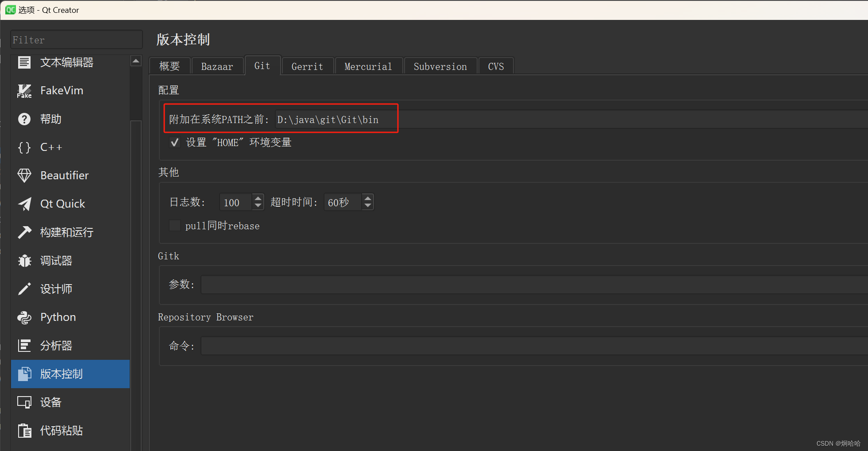Enable the pull同时rebase checkbox
This screenshot has width=868, height=451.
click(175, 226)
